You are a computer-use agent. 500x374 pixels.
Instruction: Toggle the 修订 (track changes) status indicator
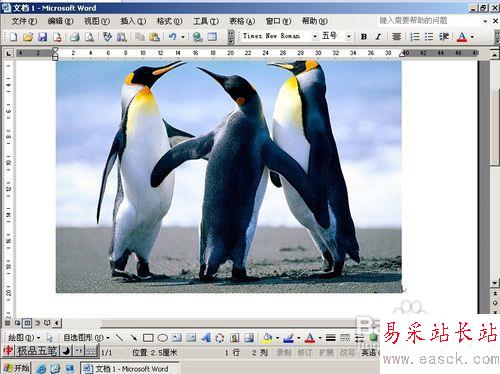tap(305, 353)
